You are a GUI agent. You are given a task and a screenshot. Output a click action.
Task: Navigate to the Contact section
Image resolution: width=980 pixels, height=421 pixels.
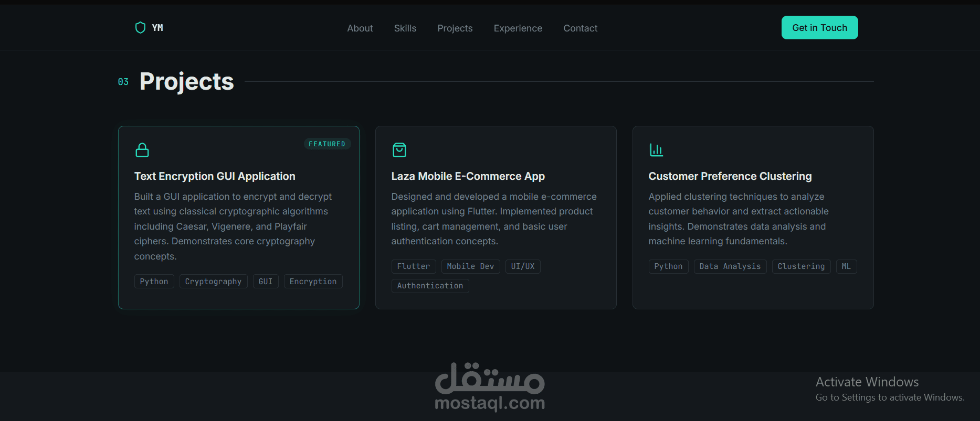(x=581, y=28)
